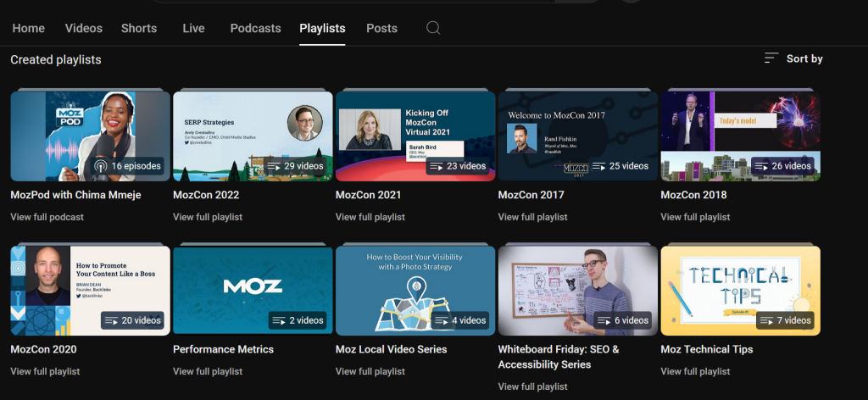
Task: Click View full playlist under Moz Local Video Series
Action: coord(370,371)
